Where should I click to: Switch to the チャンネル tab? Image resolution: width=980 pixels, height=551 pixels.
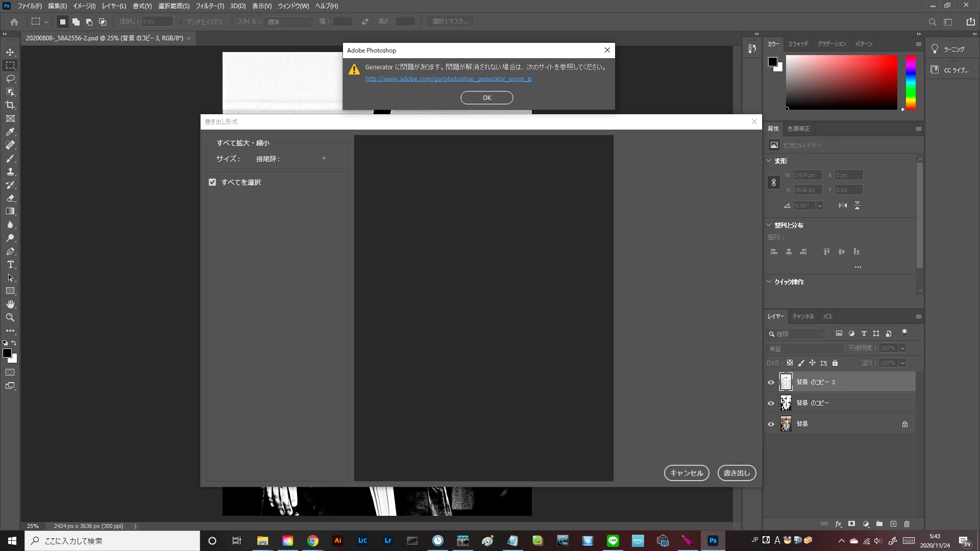803,316
